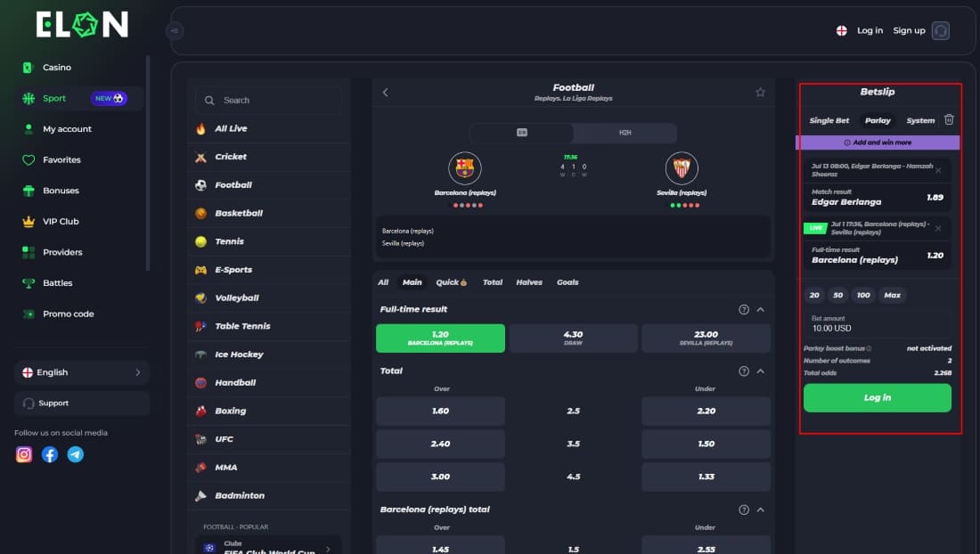
Task: Set stake with the 50 quick amount
Action: tap(838, 296)
